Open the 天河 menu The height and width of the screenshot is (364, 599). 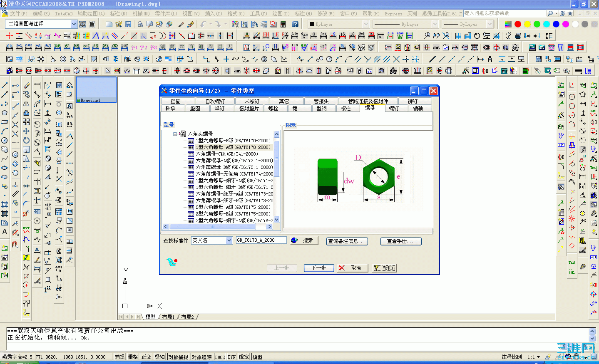pyautogui.click(x=412, y=14)
